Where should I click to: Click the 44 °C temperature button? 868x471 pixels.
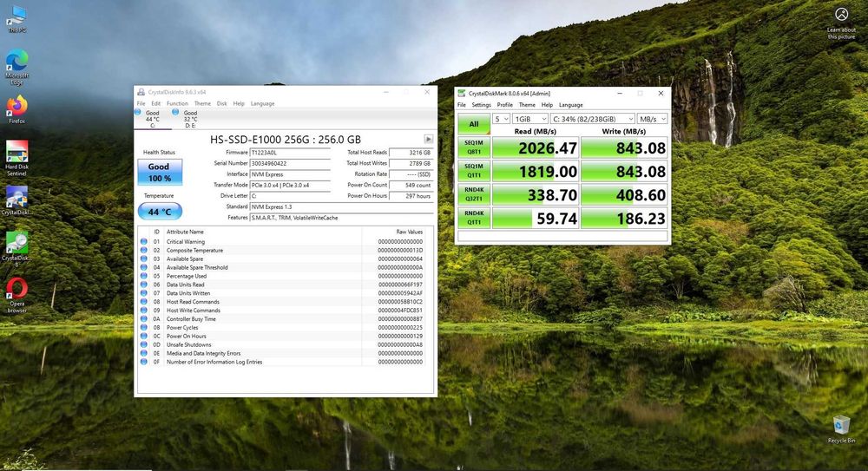click(160, 212)
